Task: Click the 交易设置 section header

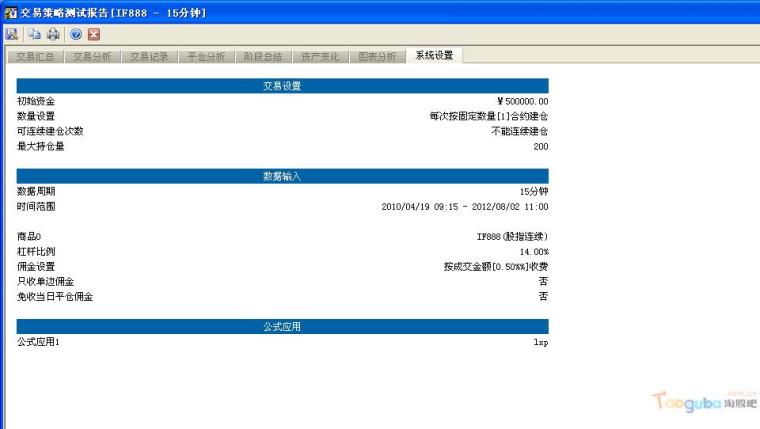Action: coord(282,86)
